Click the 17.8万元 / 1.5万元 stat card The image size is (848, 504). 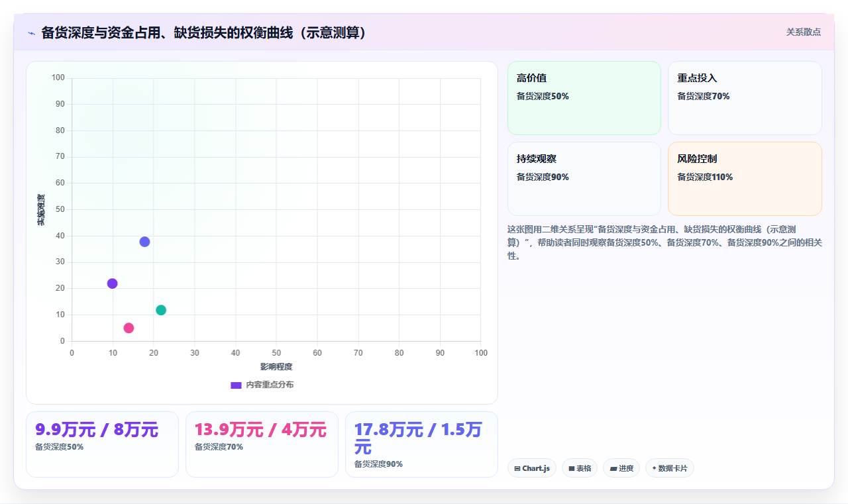[x=421, y=444]
